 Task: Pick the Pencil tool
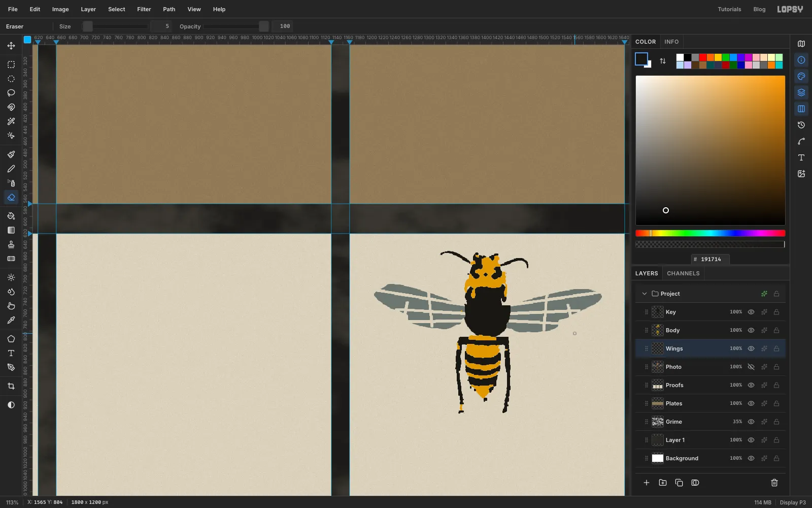pyautogui.click(x=11, y=169)
